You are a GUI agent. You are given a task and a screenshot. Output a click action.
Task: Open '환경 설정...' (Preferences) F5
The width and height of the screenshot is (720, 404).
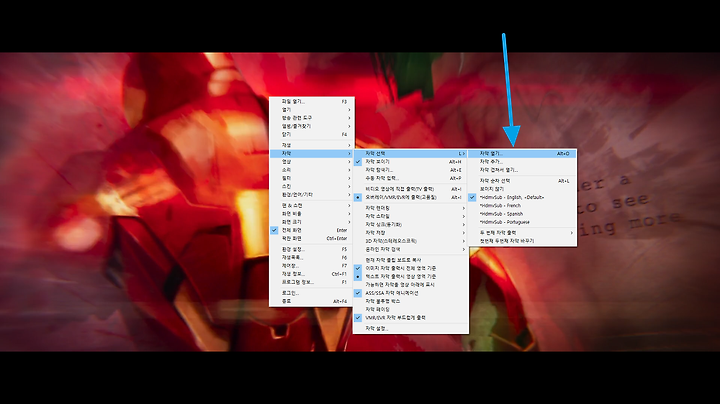[311, 249]
